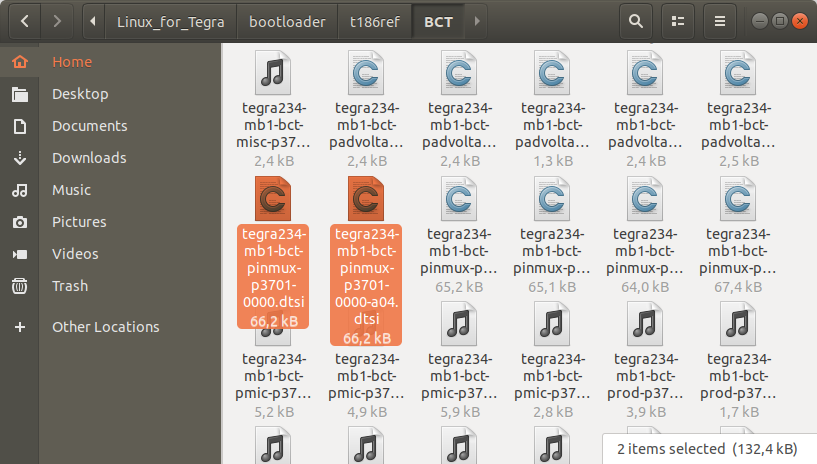Select the tegra234-mb1-bct-misc-p37… file icon
The height and width of the screenshot is (464, 817).
(273, 73)
